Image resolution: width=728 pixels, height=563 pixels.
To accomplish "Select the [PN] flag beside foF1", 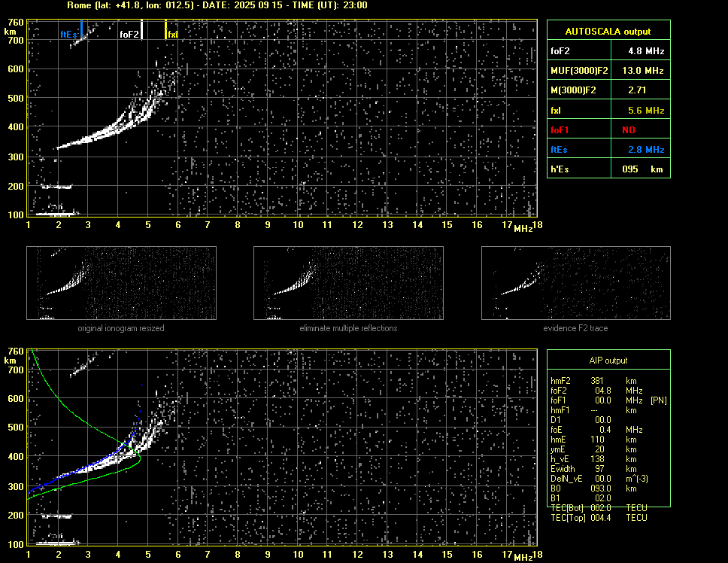I will 658,400.
